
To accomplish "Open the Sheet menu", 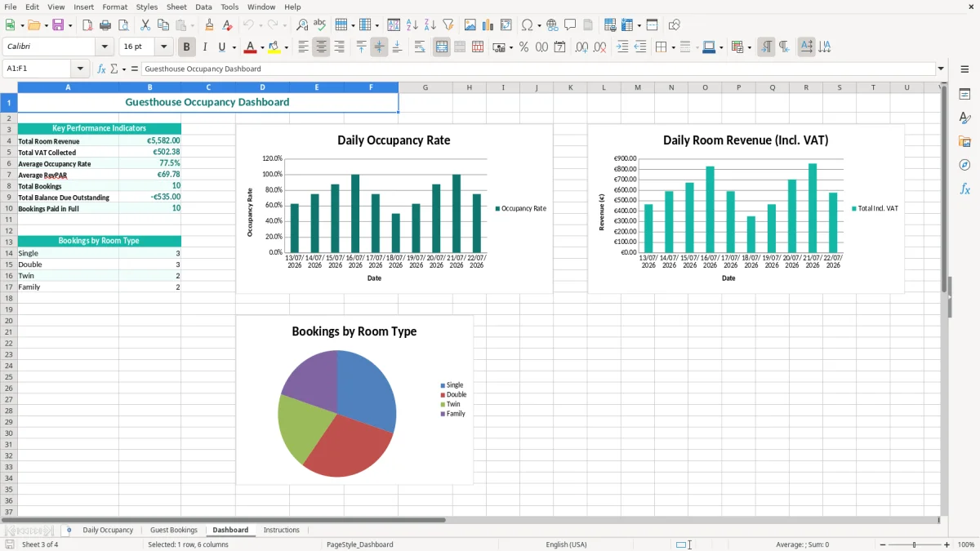I will (x=176, y=7).
